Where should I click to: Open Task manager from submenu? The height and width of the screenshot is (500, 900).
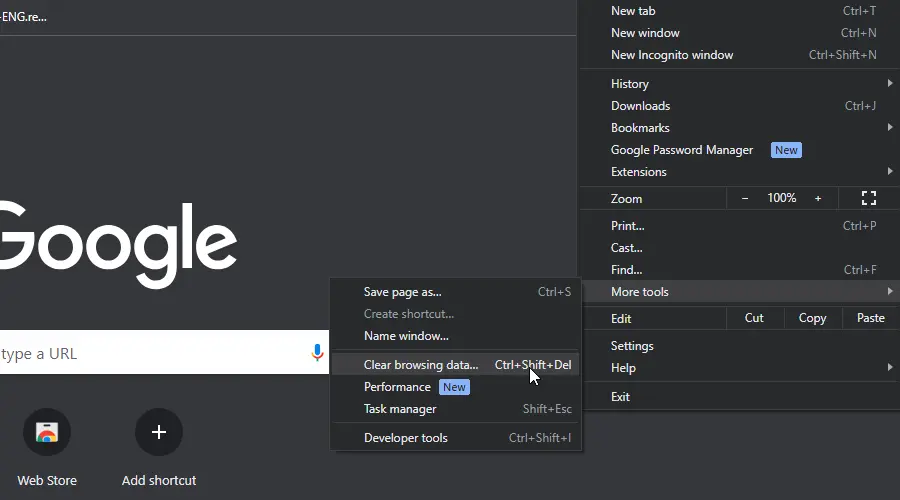456,409
